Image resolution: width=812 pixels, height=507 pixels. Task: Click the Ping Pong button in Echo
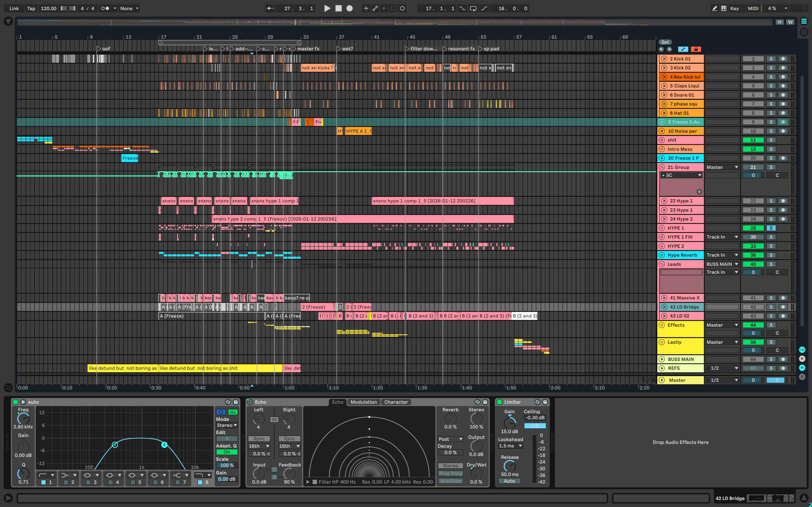[450, 473]
